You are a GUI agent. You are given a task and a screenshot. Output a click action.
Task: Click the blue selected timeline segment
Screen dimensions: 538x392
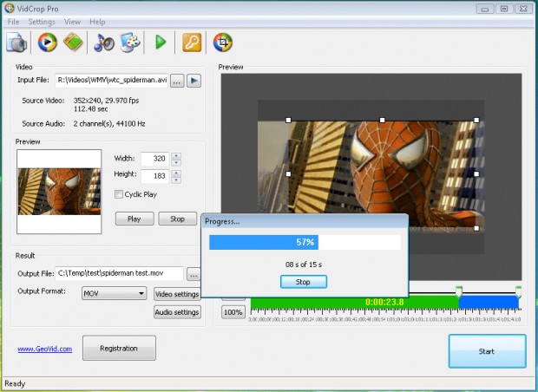click(x=489, y=303)
